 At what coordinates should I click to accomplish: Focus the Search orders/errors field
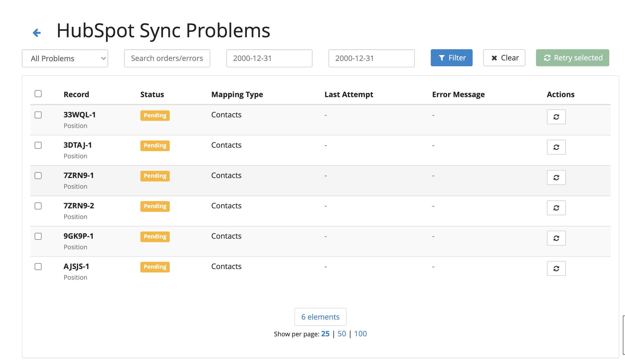click(x=167, y=58)
